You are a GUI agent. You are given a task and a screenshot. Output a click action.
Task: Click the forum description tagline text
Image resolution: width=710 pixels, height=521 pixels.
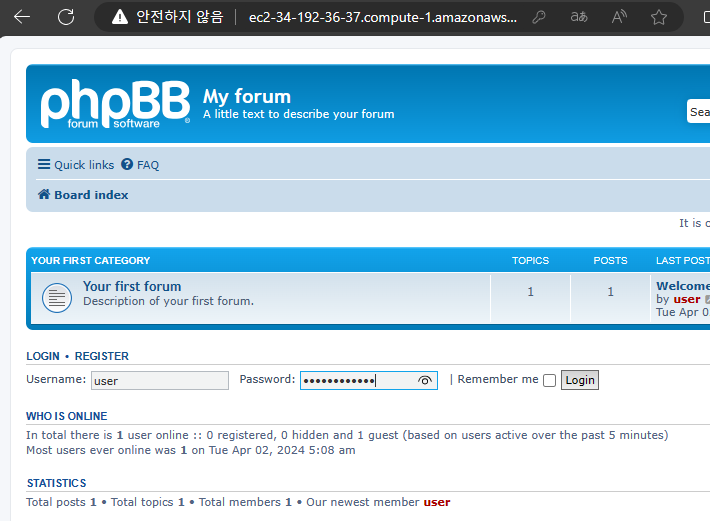point(298,114)
